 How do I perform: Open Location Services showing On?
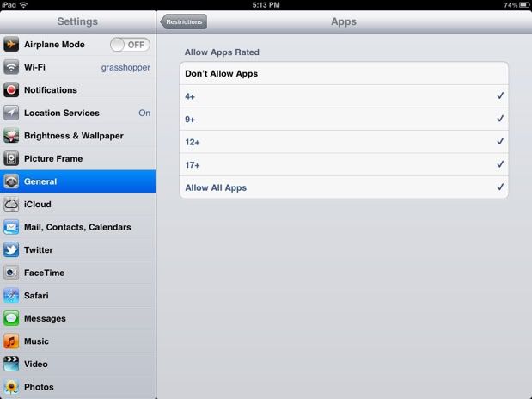(x=78, y=113)
